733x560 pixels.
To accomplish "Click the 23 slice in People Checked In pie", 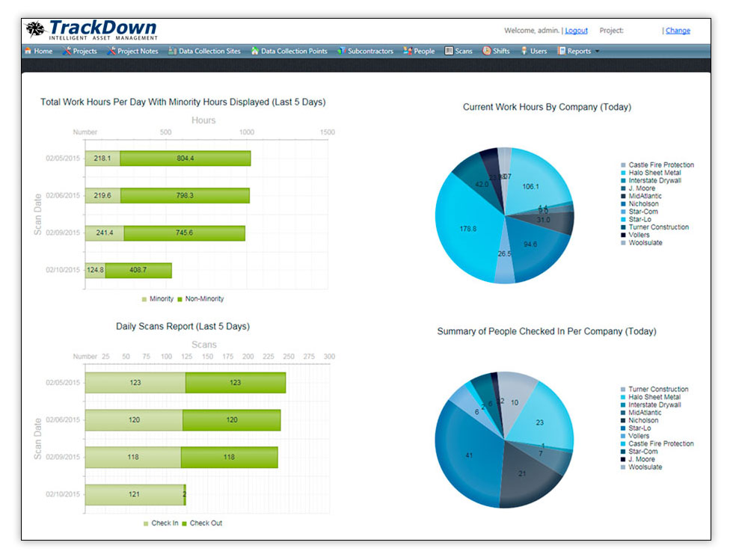I will pos(540,422).
